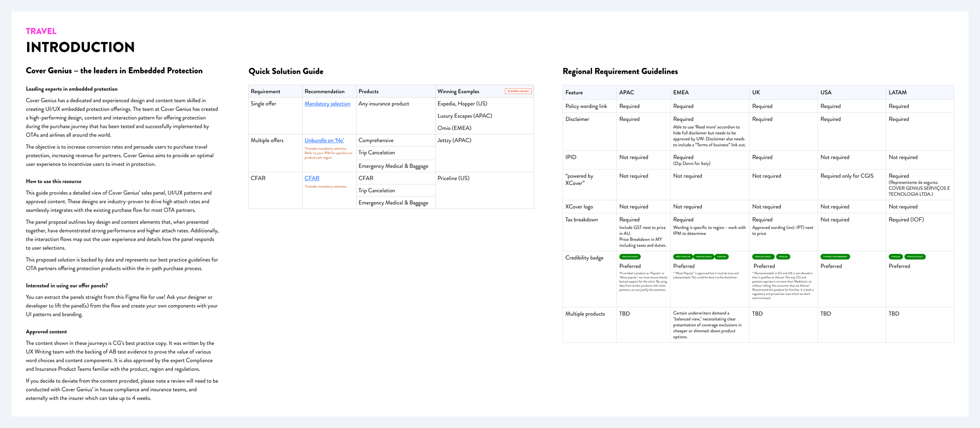Screen dimensions: 980x428
Task: Select the 'INTRODUCTION' page title
Action: click(80, 47)
